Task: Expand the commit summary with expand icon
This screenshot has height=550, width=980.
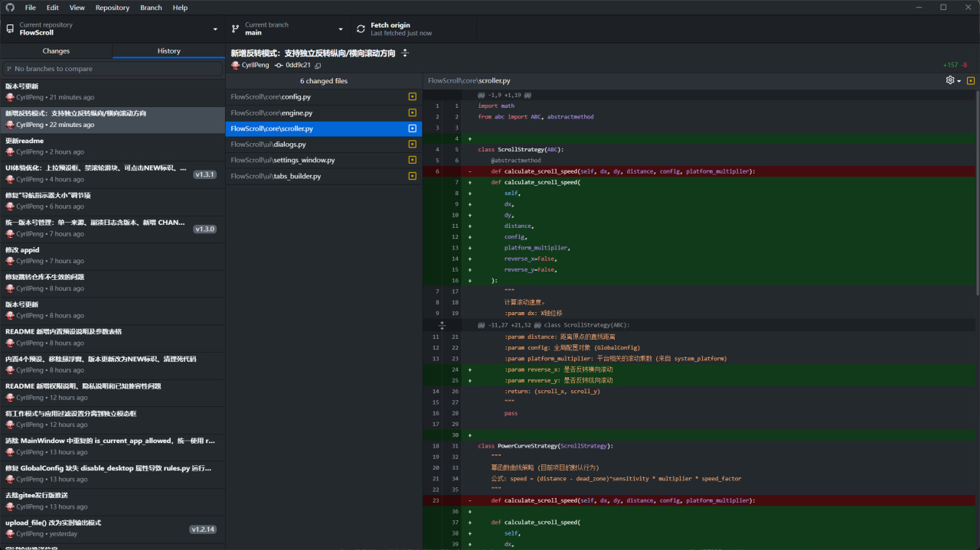Action: 405,53
